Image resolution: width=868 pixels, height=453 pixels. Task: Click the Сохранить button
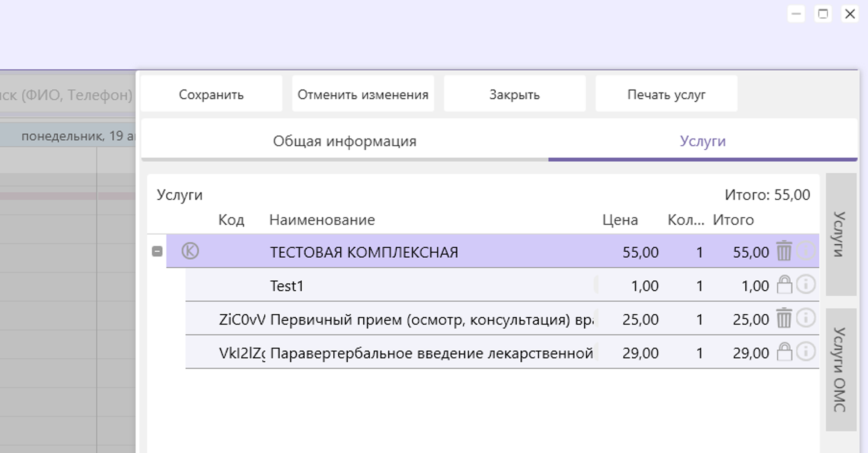(211, 94)
